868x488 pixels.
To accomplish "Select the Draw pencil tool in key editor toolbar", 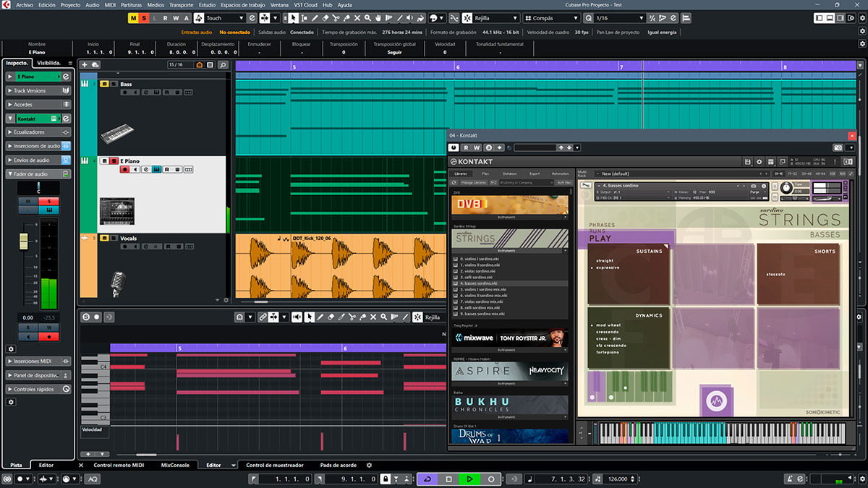I will (320, 317).
